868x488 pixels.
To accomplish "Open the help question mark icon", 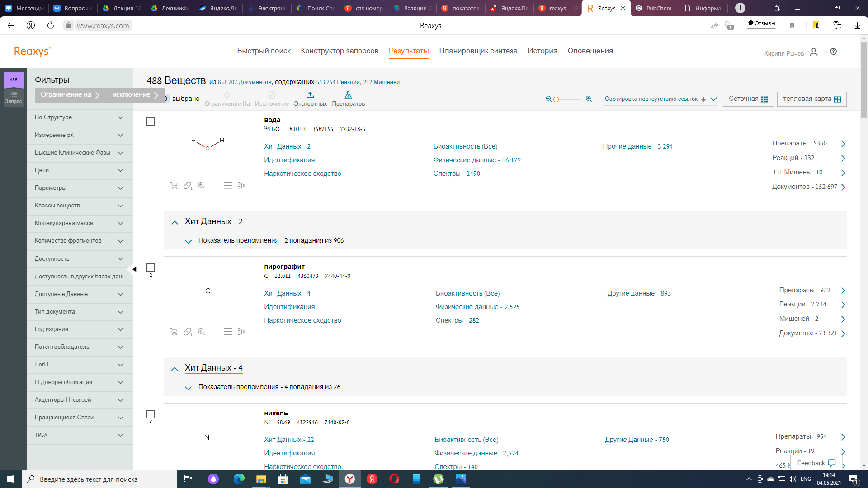I will point(833,52).
